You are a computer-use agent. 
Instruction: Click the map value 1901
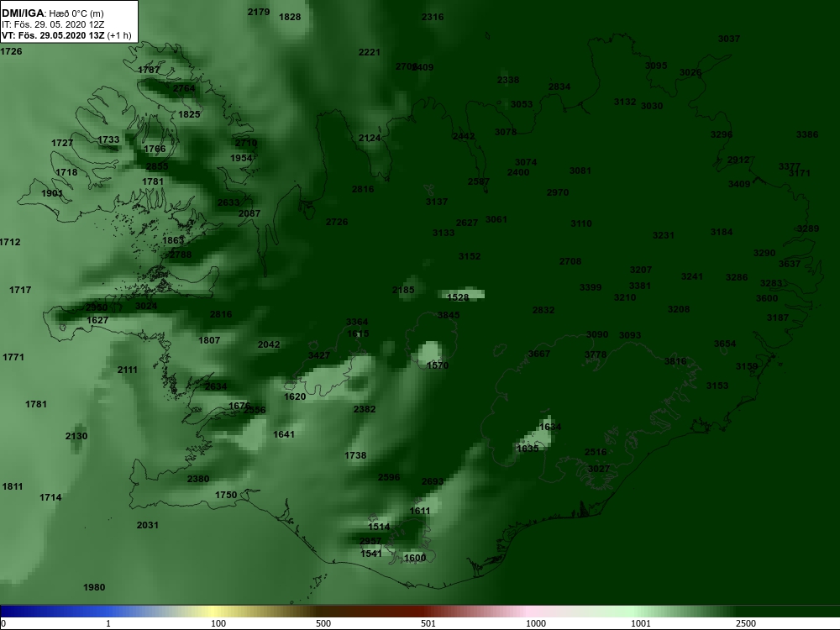tap(52, 193)
